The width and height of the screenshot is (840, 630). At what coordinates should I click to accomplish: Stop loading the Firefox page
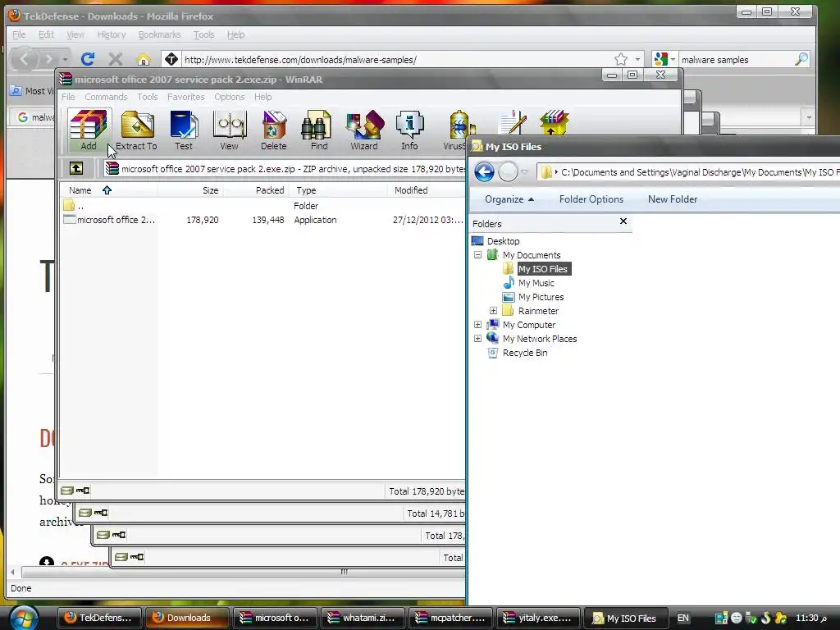[x=115, y=59]
